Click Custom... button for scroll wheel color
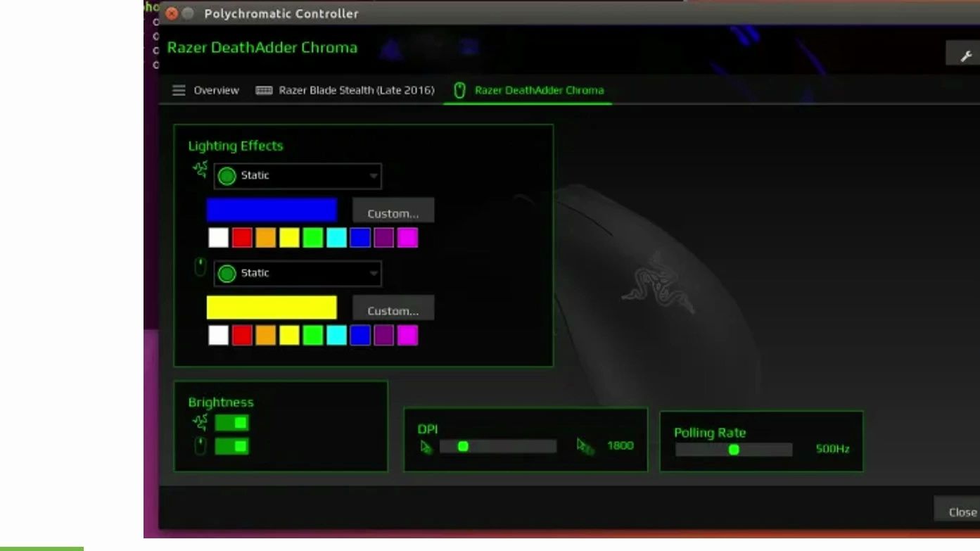The width and height of the screenshot is (980, 551). click(x=393, y=308)
